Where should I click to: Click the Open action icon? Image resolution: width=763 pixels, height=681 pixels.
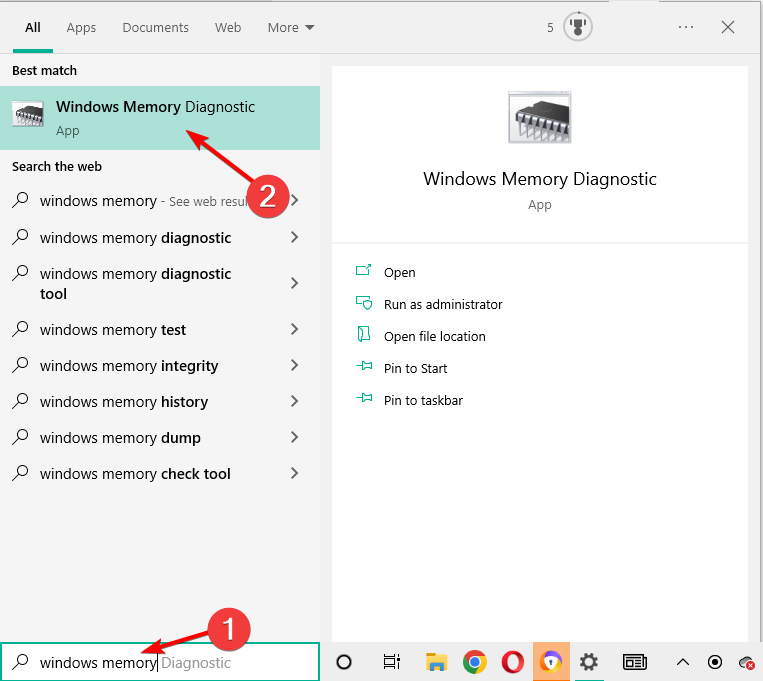point(363,270)
